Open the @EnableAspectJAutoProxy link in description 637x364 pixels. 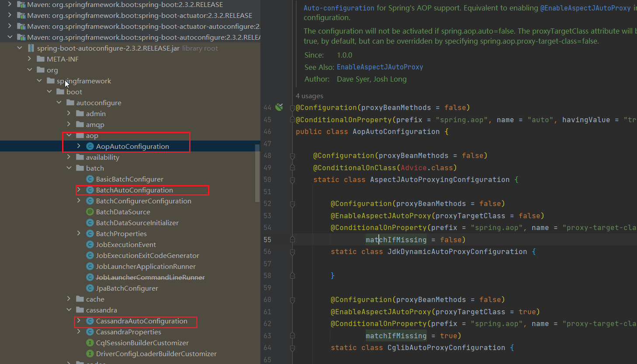coord(585,8)
